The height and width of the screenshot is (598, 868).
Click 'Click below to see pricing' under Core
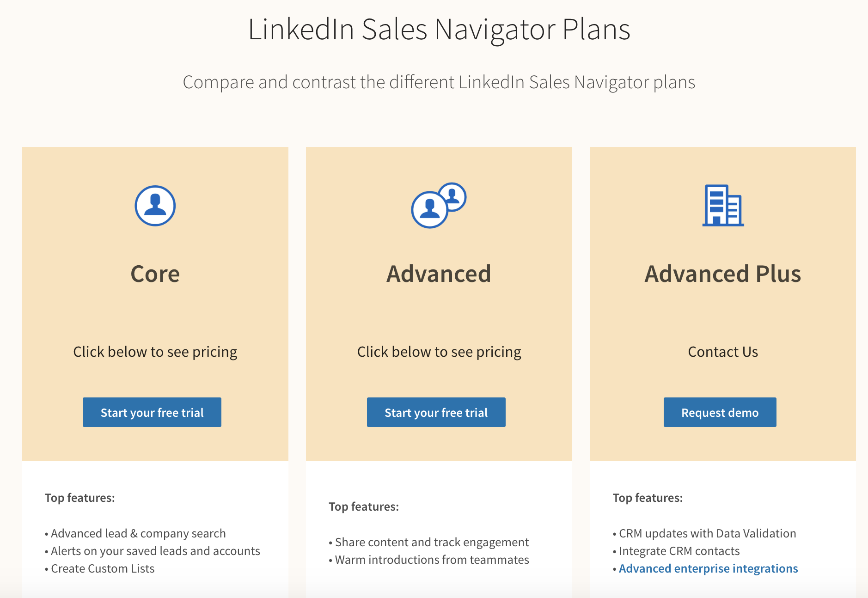tap(155, 351)
